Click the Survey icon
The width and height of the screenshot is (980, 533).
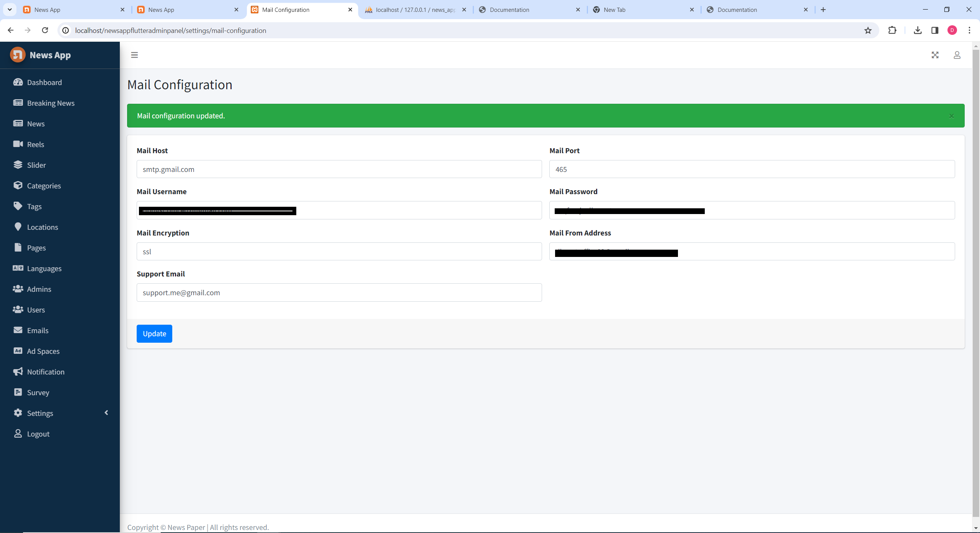[18, 392]
